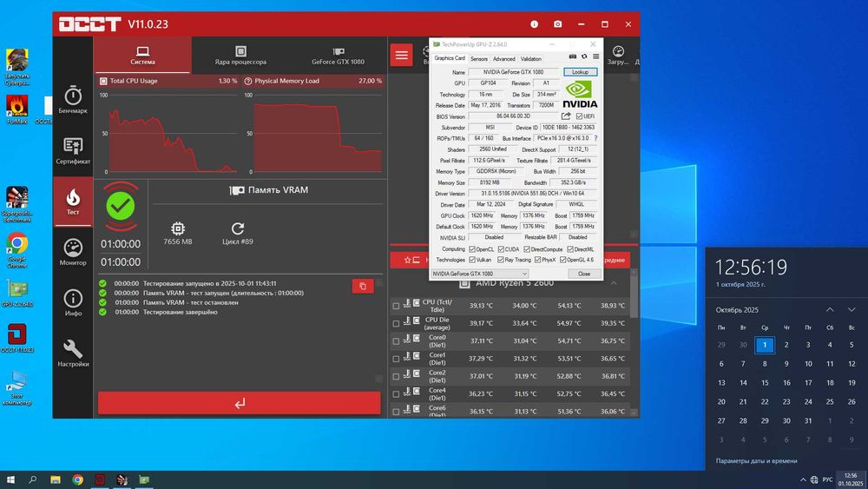868x489 pixels.
Task: Open GPU-Z hamburger menu icon
Action: click(595, 56)
